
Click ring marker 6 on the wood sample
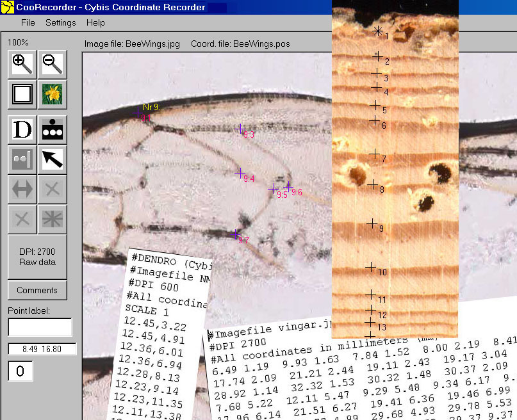[374, 120]
